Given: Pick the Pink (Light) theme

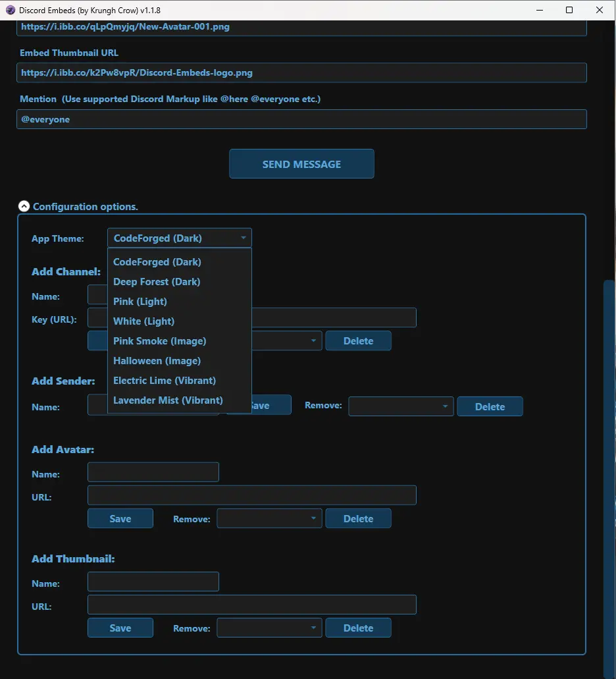Looking at the screenshot, I should pyautogui.click(x=140, y=302).
